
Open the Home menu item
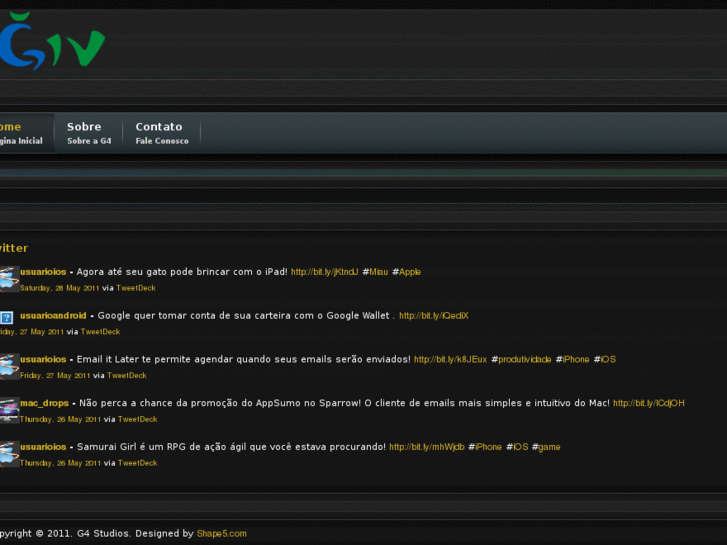26,133
